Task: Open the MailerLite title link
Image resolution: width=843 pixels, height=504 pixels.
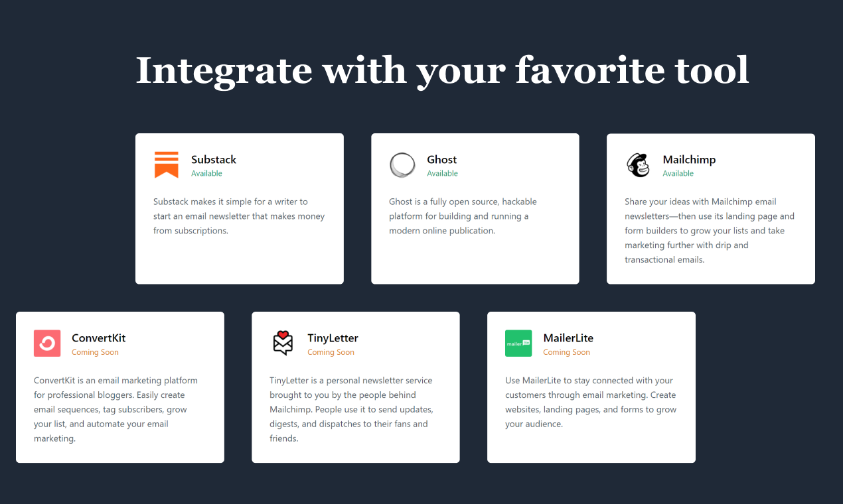Action: coord(568,338)
